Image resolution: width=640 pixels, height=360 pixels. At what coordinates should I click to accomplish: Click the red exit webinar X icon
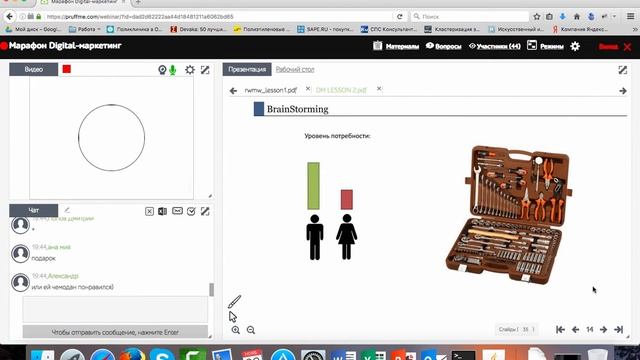pyautogui.click(x=627, y=47)
